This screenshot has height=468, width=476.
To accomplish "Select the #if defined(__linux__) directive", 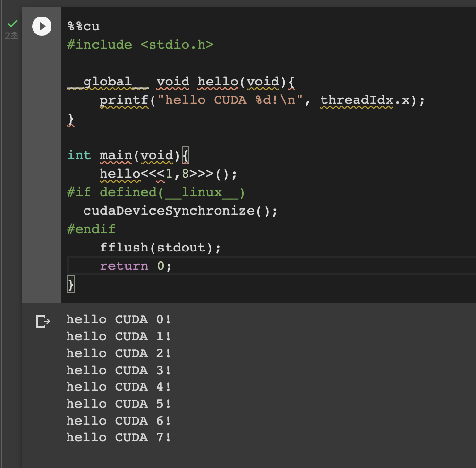I will coord(155,192).
